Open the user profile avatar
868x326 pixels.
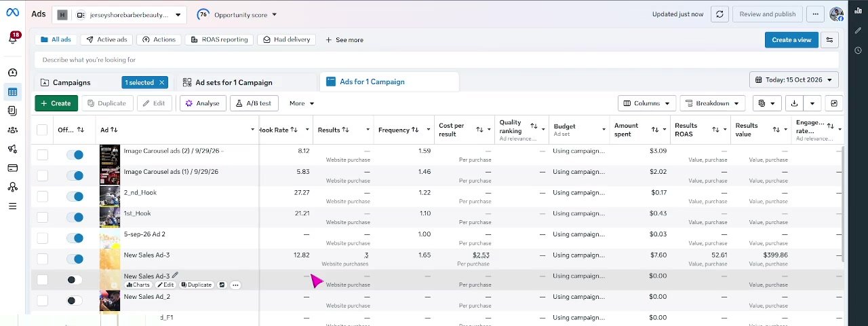click(836, 14)
